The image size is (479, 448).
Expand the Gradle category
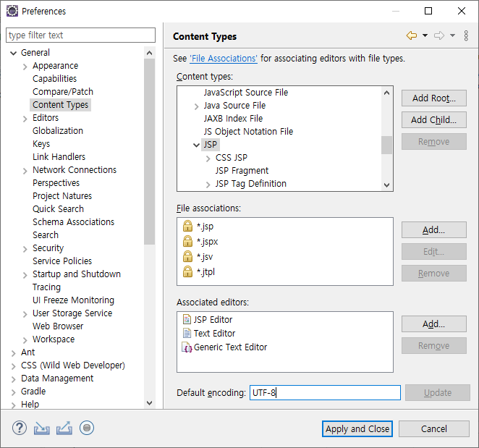(x=13, y=392)
